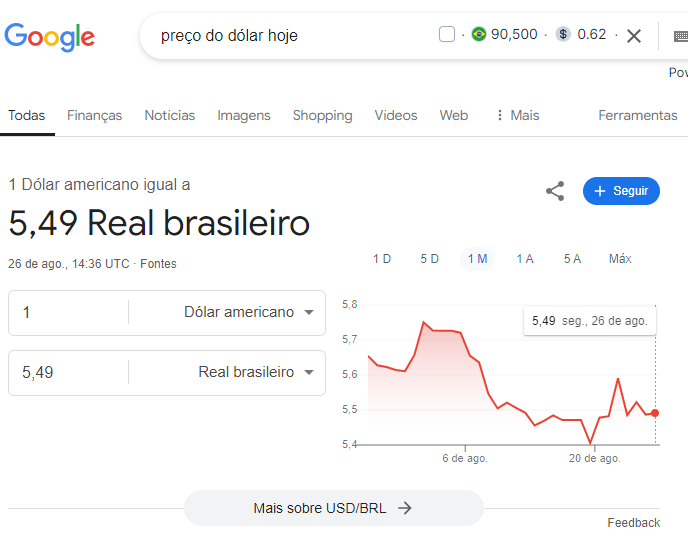Click the dollar coin icon in search bar
Viewport: 688px width, 542px height.
(x=563, y=34)
